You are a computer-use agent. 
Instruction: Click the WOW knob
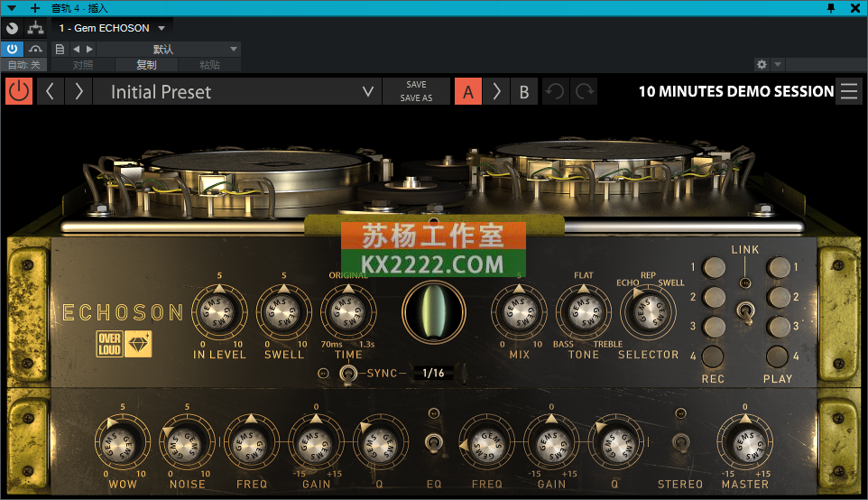click(x=123, y=443)
